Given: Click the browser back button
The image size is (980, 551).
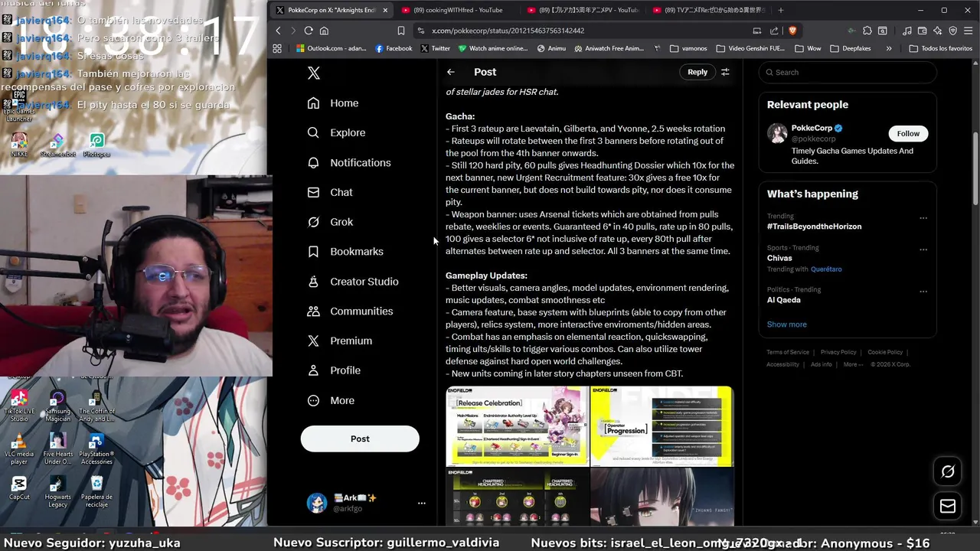Looking at the screenshot, I should (x=278, y=31).
